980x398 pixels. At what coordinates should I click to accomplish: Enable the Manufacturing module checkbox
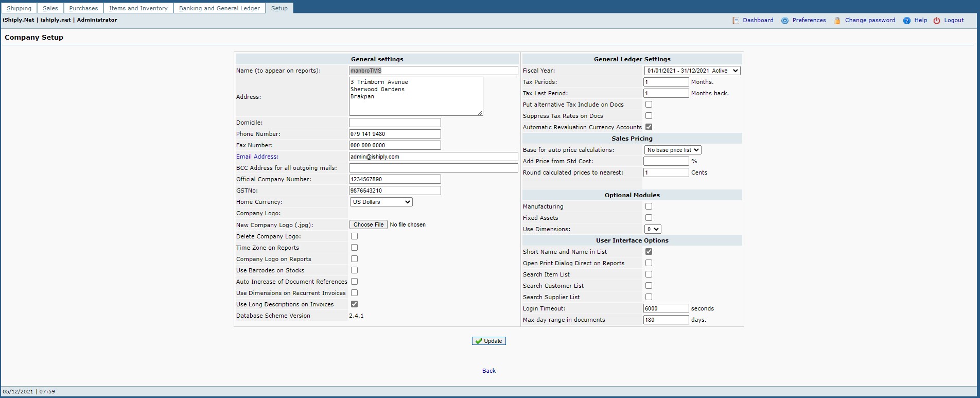click(x=649, y=206)
